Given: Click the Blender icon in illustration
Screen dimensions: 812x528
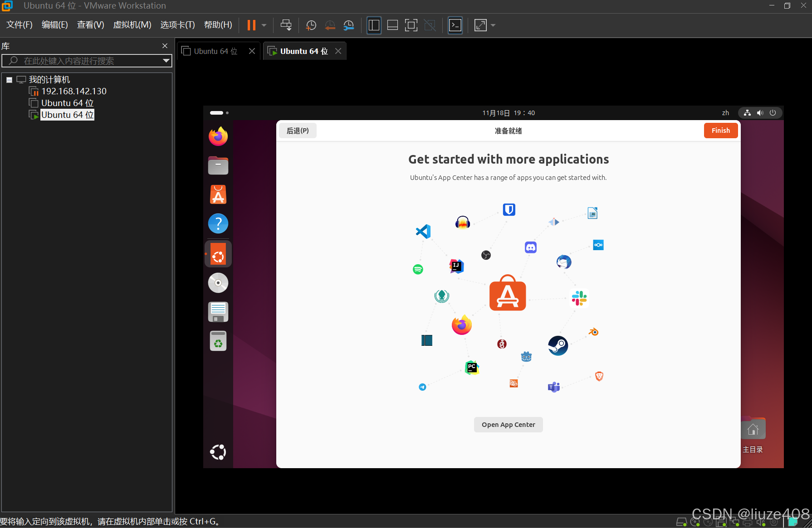Looking at the screenshot, I should click(x=593, y=332).
